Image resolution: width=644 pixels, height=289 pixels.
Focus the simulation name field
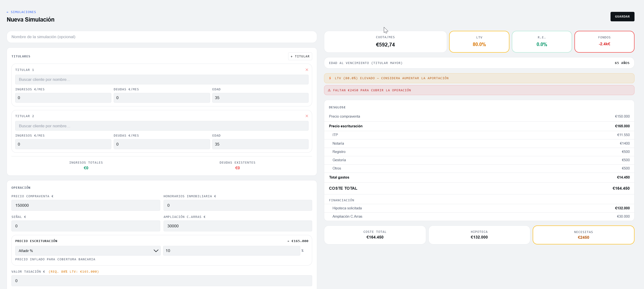point(162,37)
